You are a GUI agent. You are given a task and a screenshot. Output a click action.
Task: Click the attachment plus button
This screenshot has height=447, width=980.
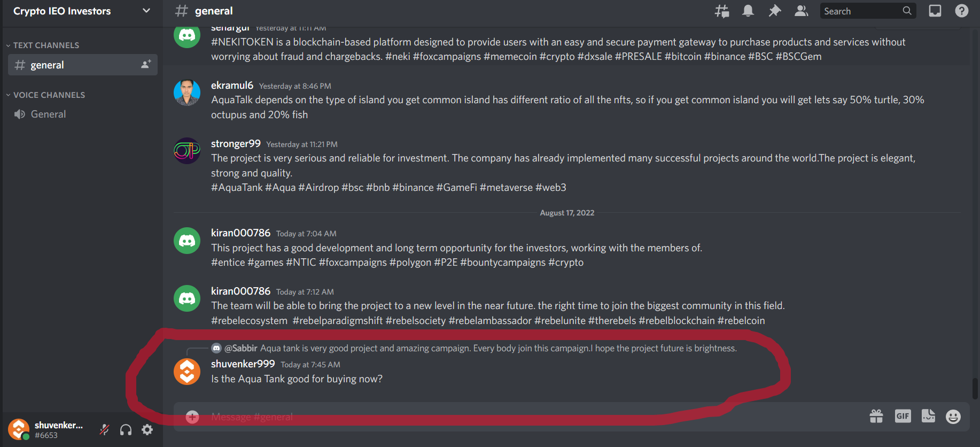tap(192, 417)
